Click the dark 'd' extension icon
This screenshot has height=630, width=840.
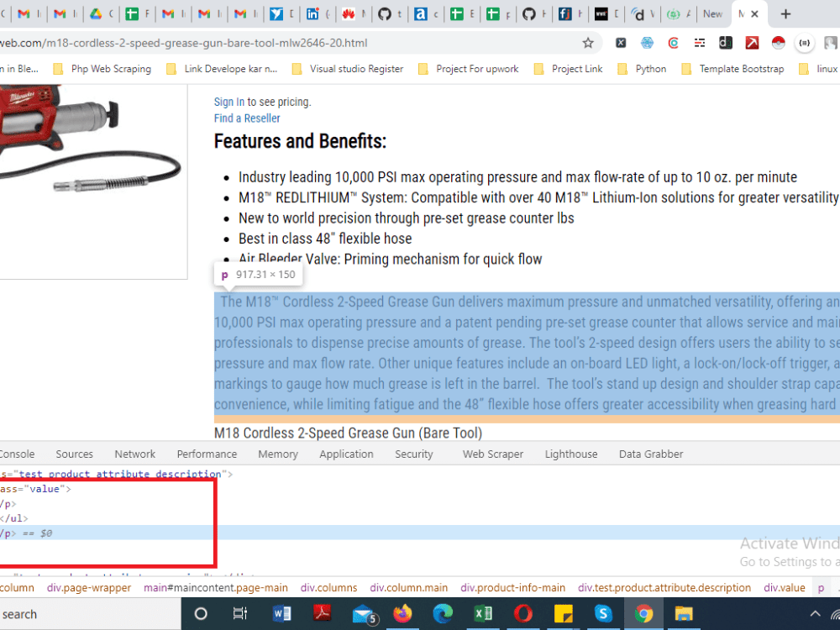(x=726, y=43)
